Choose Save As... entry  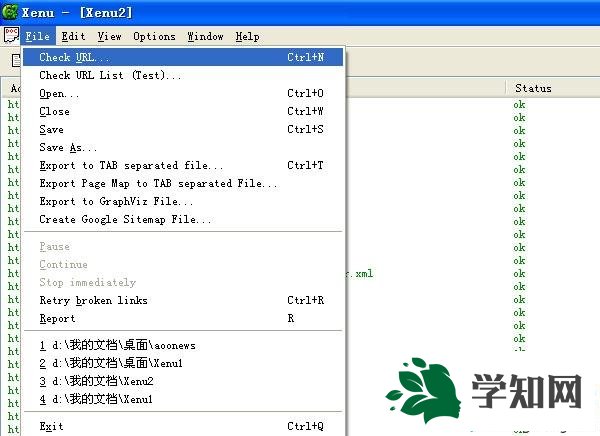[x=183, y=147]
